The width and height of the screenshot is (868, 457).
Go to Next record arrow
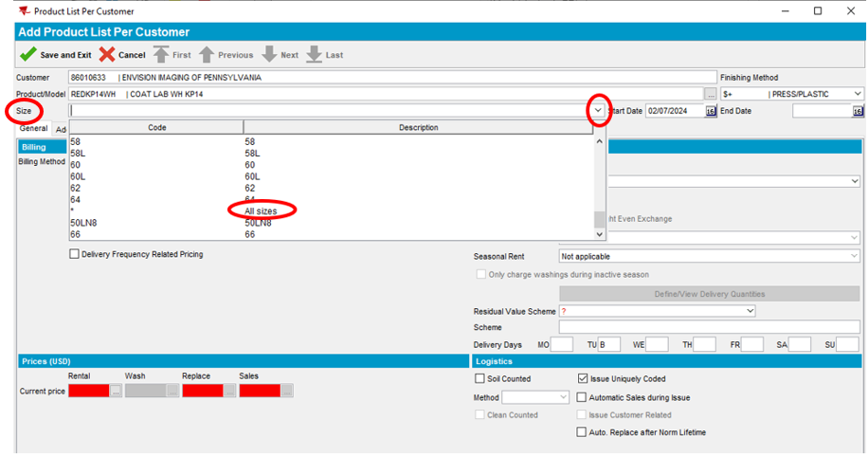(269, 55)
